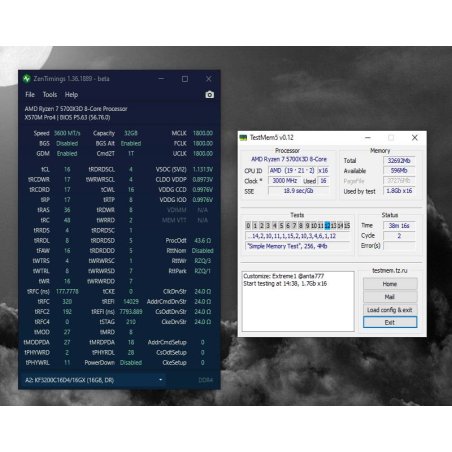Click the tRFC value 320
Viewport: 452px width, 452px height.
pos(67,302)
